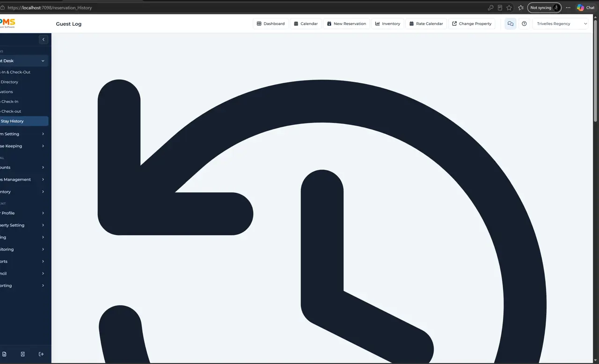Viewport: 599px width, 364px height.
Task: Click the logout arrow icon in sidebar footer
Action: [41, 354]
